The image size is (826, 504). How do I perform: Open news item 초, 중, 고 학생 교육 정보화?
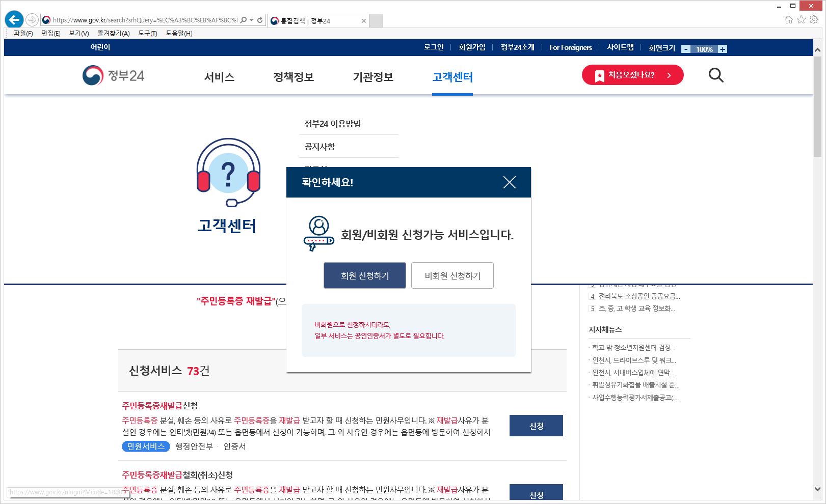point(636,309)
